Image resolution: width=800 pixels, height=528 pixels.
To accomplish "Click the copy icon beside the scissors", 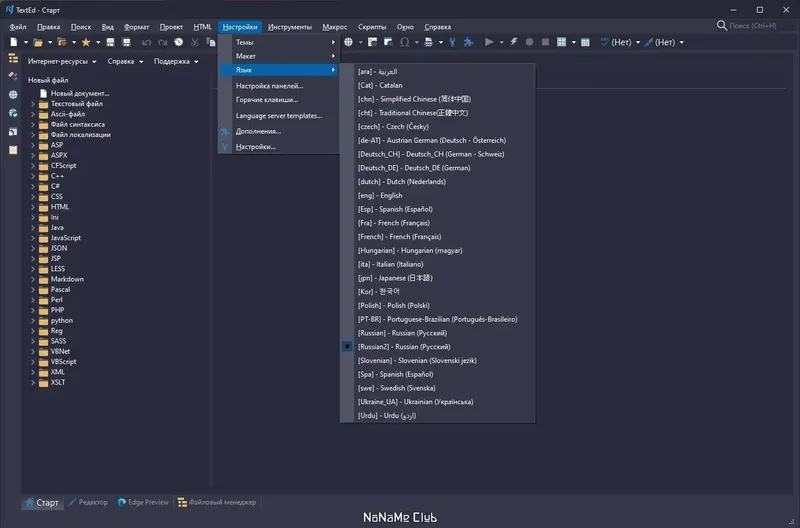I will point(210,42).
